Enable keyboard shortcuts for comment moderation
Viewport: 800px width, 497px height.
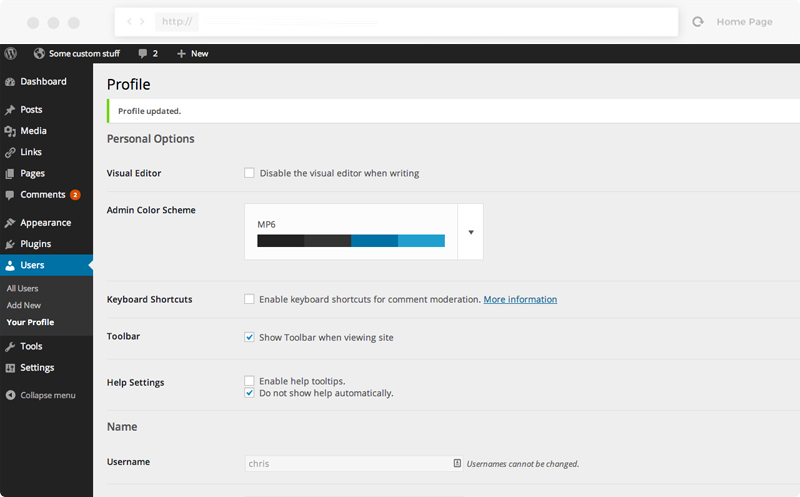[249, 299]
